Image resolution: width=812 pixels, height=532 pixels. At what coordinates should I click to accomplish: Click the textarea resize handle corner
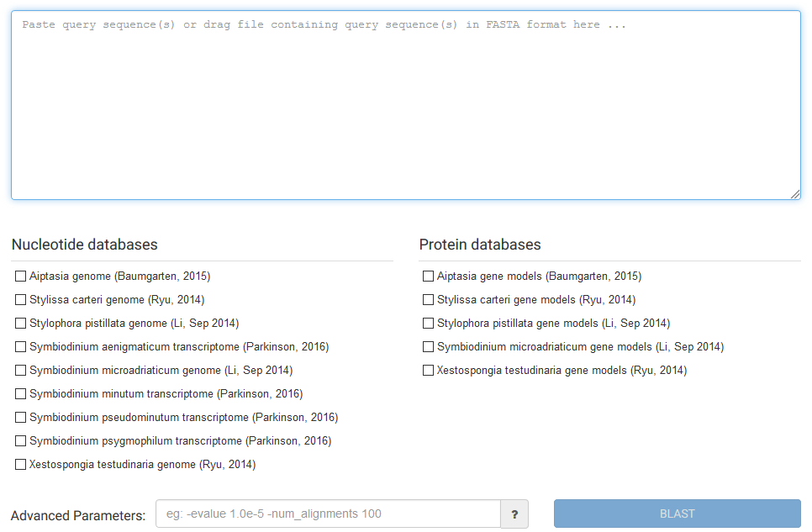pos(795,194)
